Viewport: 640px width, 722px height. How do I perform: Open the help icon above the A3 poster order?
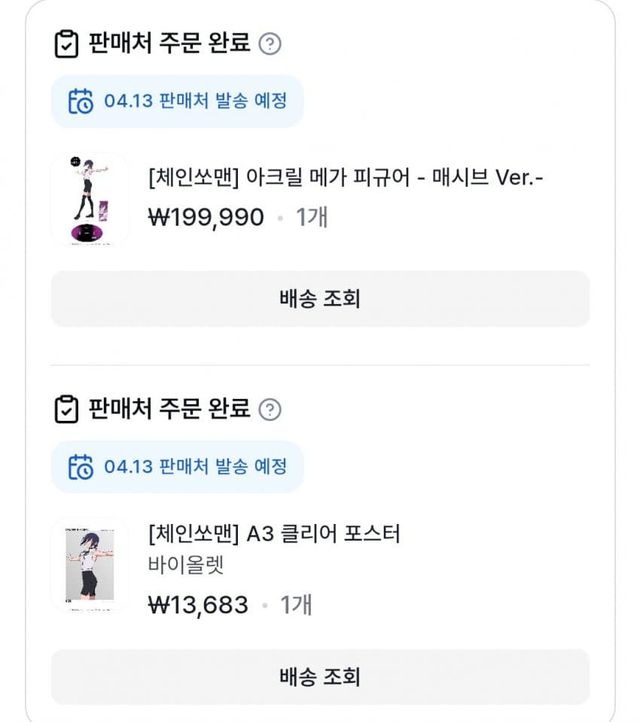pos(270,409)
